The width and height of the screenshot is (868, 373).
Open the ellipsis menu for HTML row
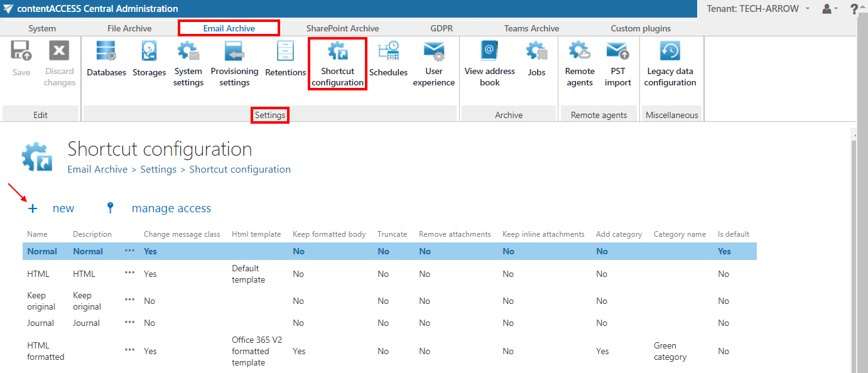(129, 273)
